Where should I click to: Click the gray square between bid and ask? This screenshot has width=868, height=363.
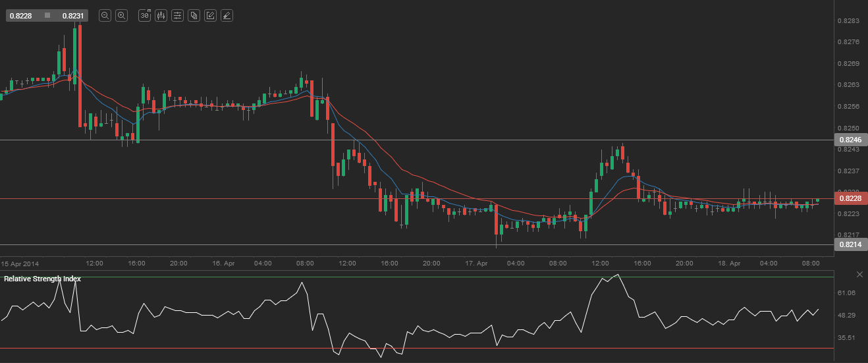pyautogui.click(x=47, y=15)
